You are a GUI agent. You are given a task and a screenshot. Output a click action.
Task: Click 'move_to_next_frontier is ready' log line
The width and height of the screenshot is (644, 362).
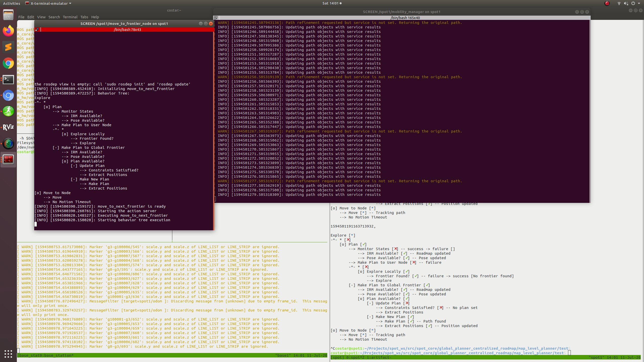click(x=100, y=206)
